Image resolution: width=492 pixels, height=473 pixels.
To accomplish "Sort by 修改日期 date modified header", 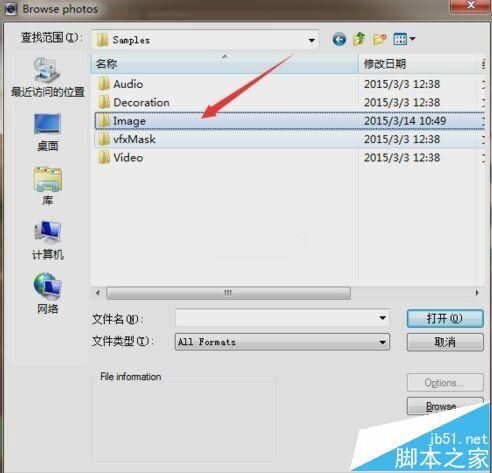I will pyautogui.click(x=418, y=64).
